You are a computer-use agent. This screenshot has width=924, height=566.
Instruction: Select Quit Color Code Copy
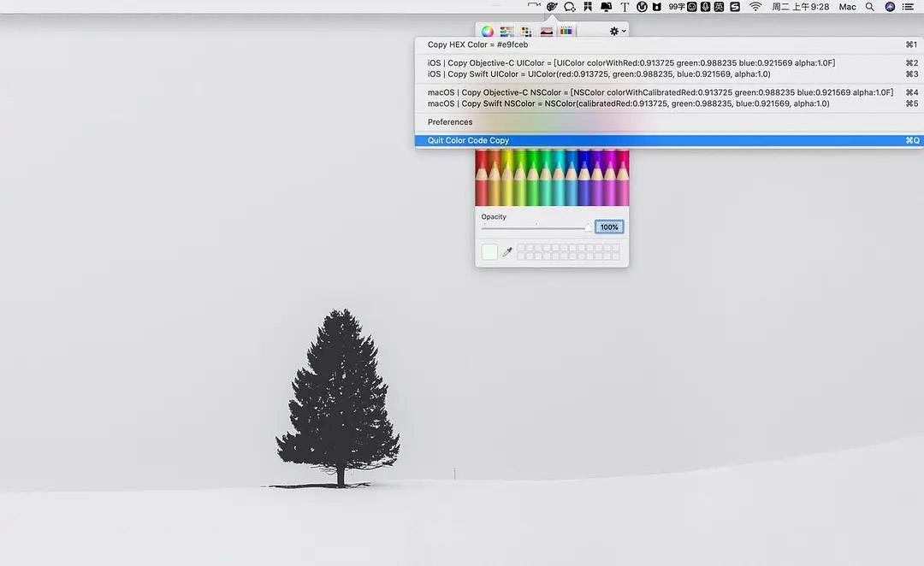tap(669, 140)
